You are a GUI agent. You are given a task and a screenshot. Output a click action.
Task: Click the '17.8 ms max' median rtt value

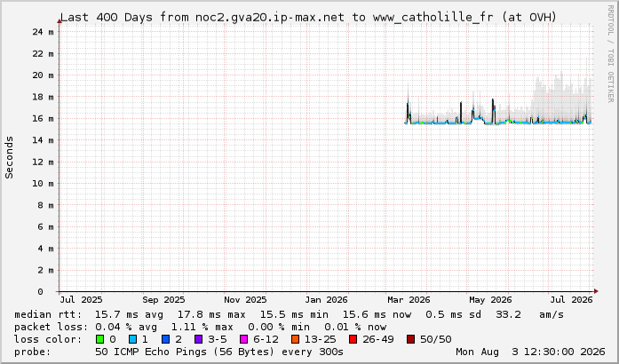tap(211, 314)
